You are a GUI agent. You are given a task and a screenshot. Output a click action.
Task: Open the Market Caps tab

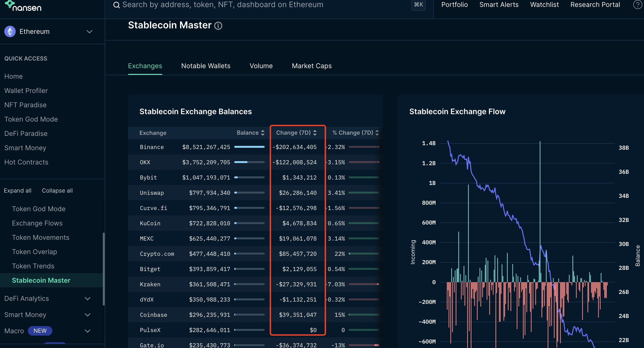[312, 66]
